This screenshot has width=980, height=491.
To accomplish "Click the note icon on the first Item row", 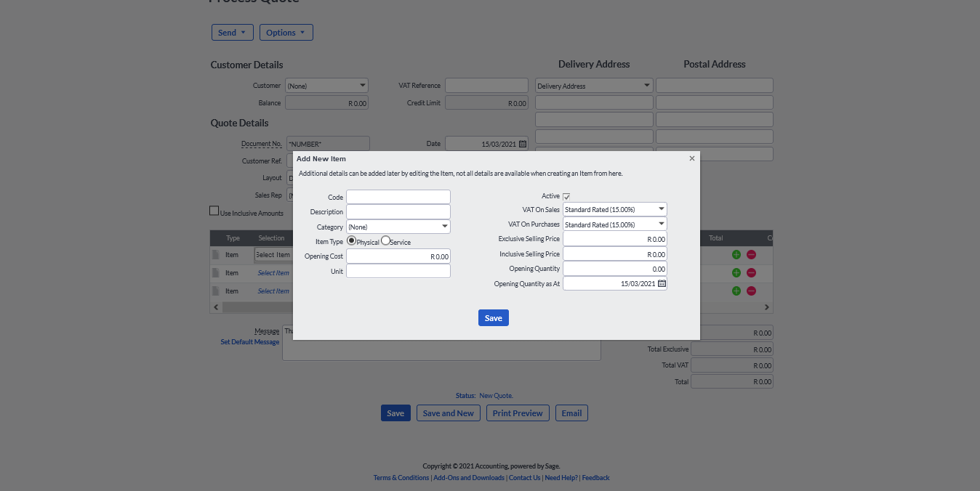I will coord(216,254).
